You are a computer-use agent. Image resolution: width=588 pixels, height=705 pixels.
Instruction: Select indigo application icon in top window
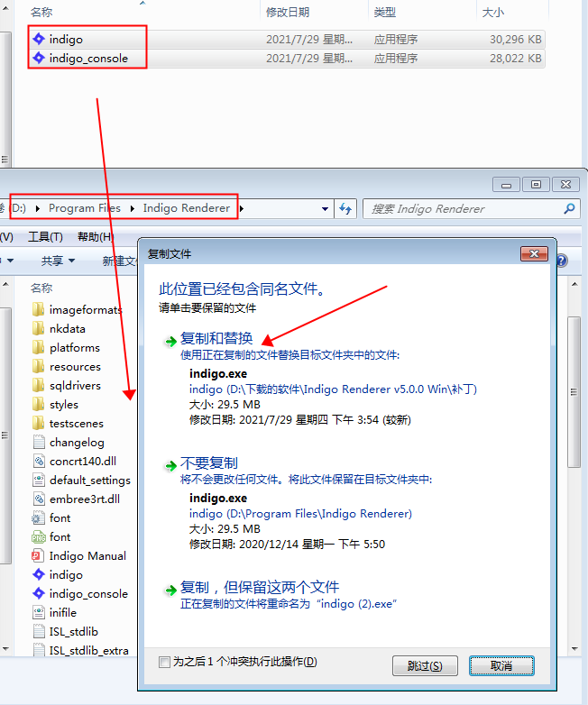pos(39,39)
